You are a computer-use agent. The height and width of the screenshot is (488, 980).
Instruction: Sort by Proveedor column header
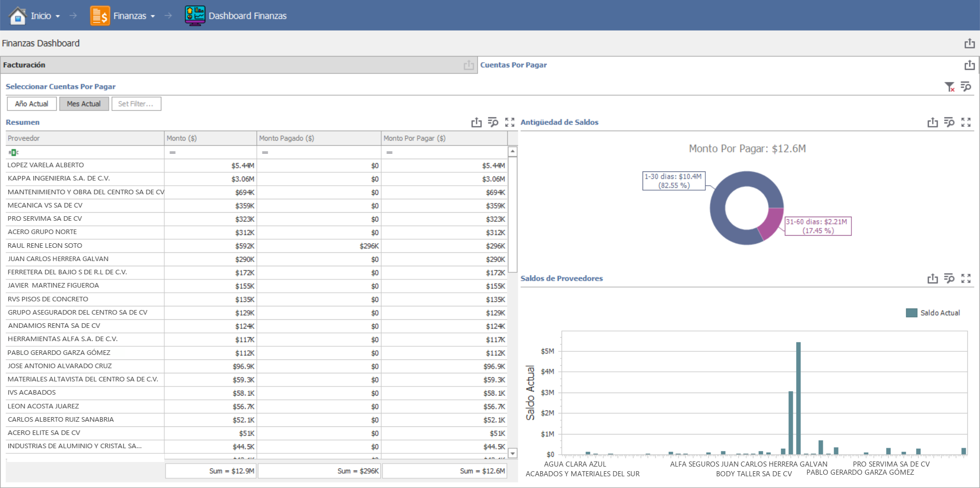(85, 138)
